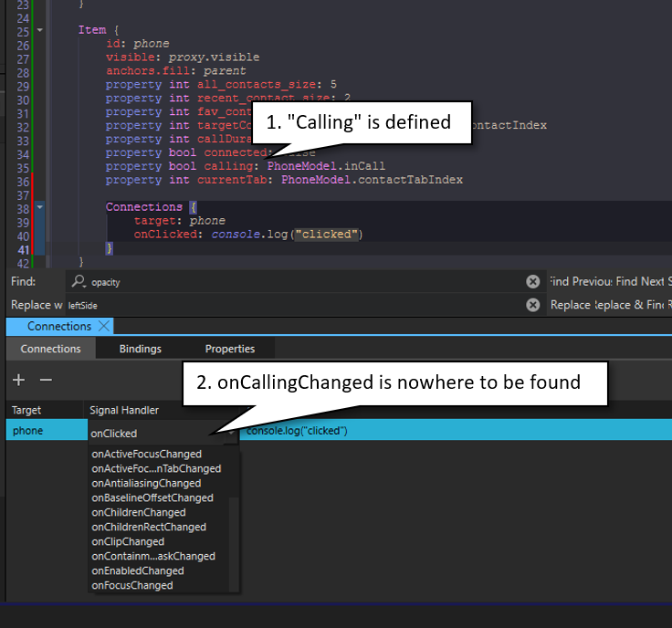
Task: Add a new connection with plus icon
Action: 19,380
